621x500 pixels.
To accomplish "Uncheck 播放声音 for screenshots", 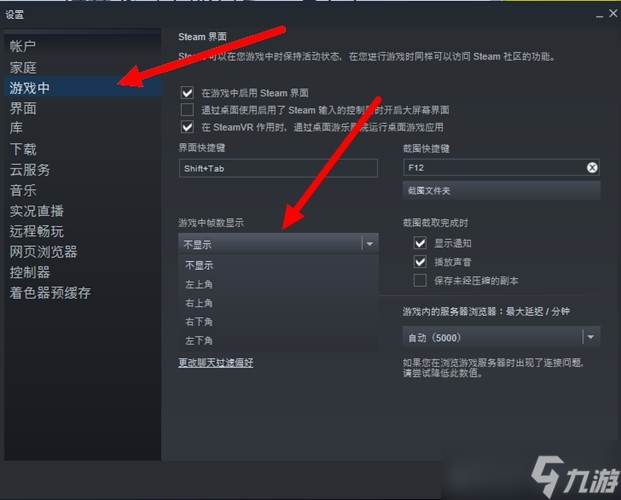I will pyautogui.click(x=420, y=261).
